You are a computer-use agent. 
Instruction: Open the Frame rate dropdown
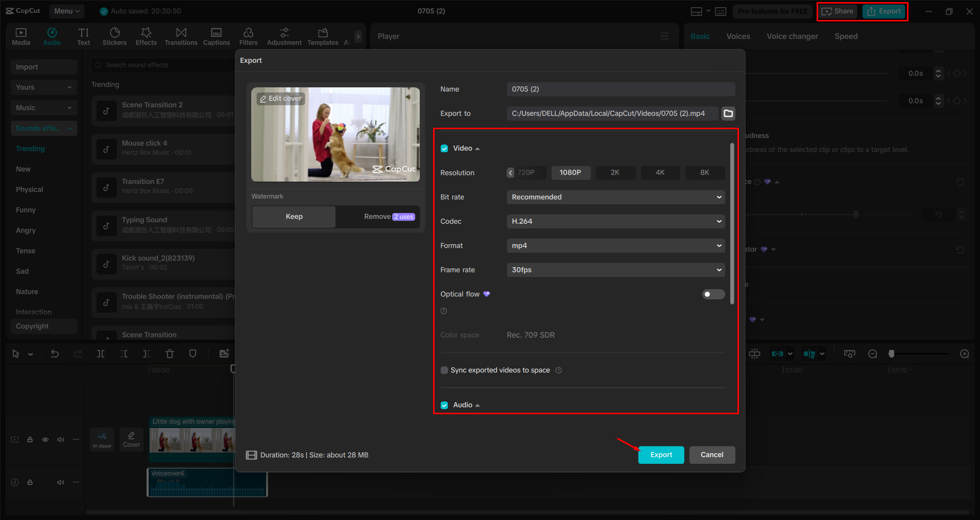(615, 270)
